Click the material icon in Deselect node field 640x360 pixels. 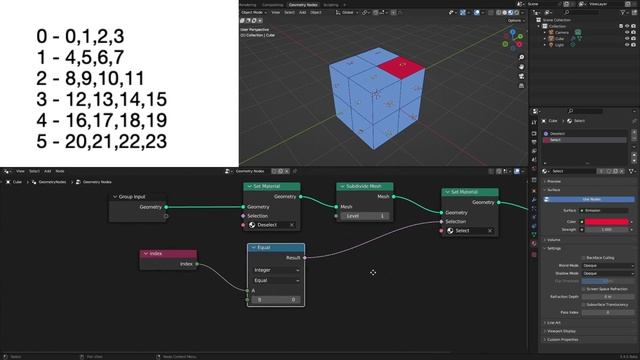pyautogui.click(x=252, y=225)
